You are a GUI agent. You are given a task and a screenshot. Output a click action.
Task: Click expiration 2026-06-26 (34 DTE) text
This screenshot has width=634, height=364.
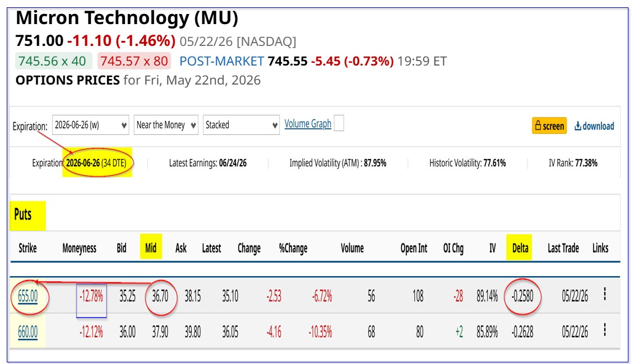click(96, 163)
